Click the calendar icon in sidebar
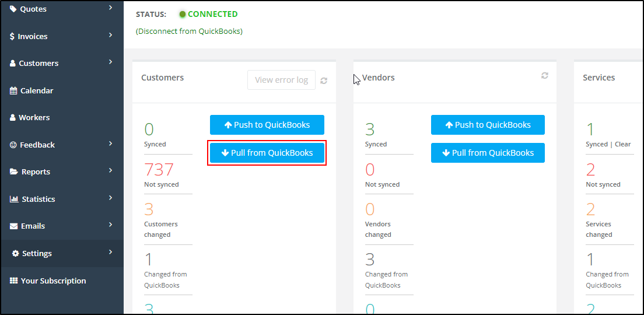The height and width of the screenshot is (315, 644). [x=13, y=91]
